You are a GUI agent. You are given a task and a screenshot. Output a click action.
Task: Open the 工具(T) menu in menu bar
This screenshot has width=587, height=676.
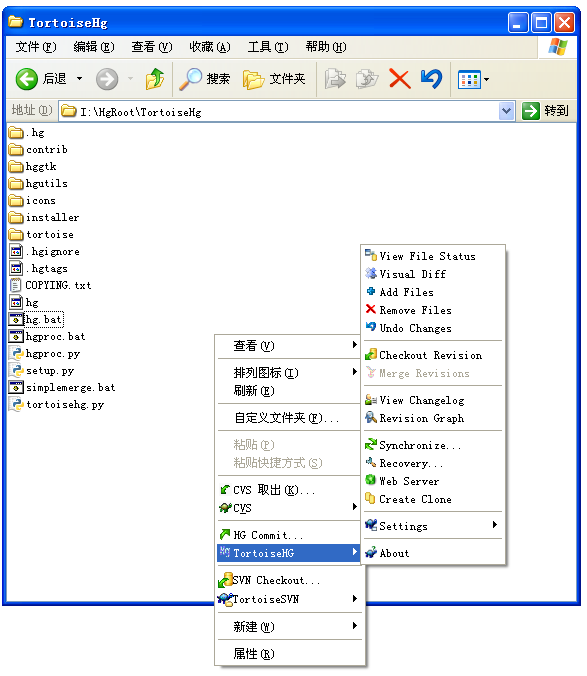[268, 47]
